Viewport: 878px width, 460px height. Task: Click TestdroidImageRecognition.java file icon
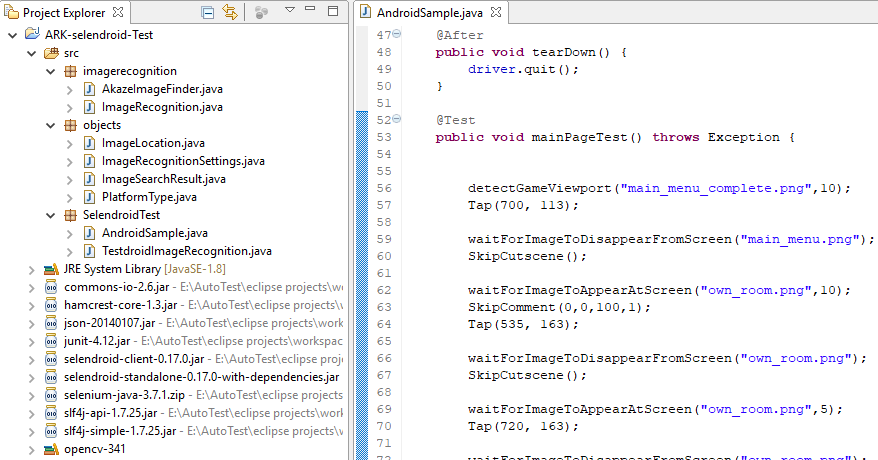pyautogui.click(x=89, y=251)
